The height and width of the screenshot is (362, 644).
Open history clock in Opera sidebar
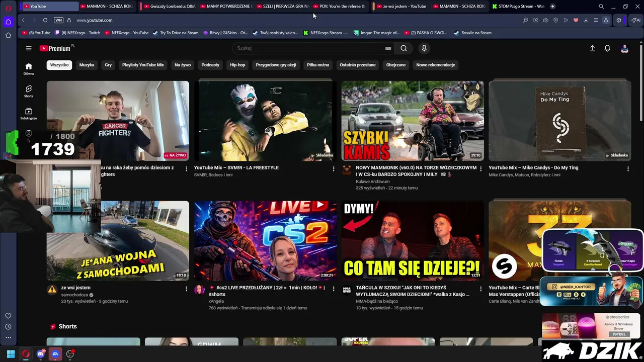[8, 327]
